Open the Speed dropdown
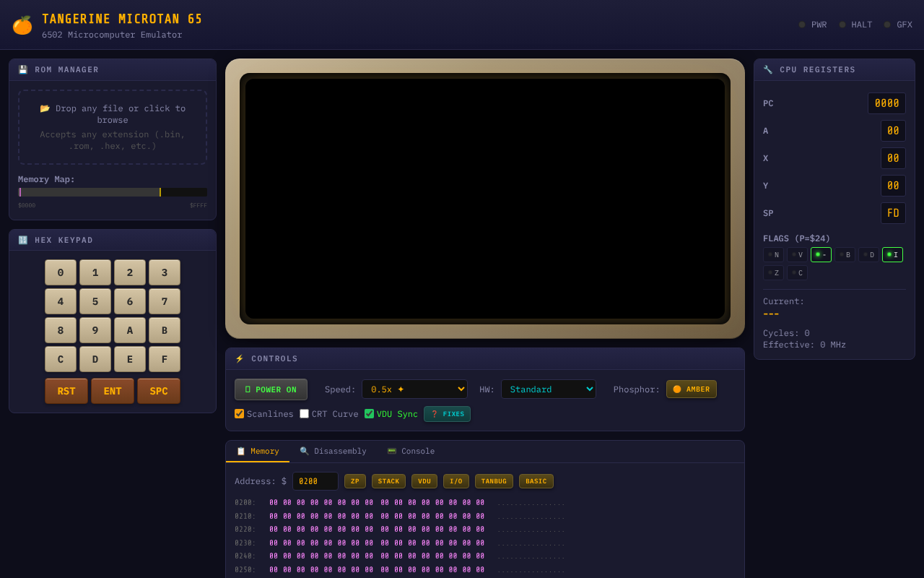 [x=414, y=389]
